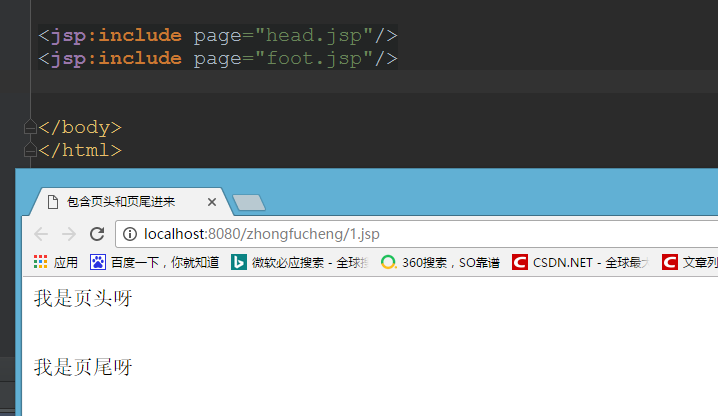Open 360搜索 bookmark
718x416 pixels.
pos(440,263)
